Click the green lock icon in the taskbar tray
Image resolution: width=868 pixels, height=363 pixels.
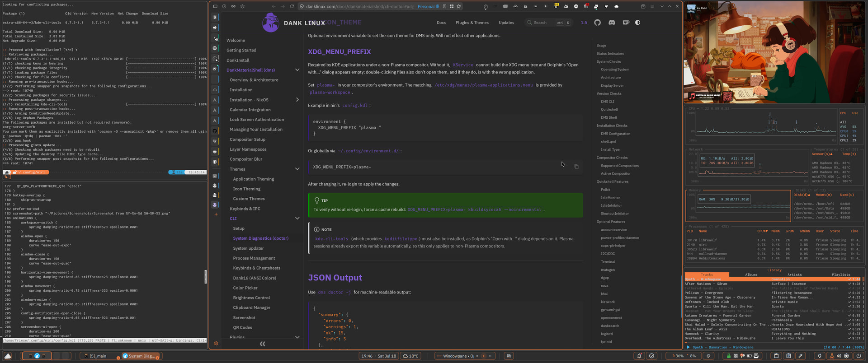728,356
